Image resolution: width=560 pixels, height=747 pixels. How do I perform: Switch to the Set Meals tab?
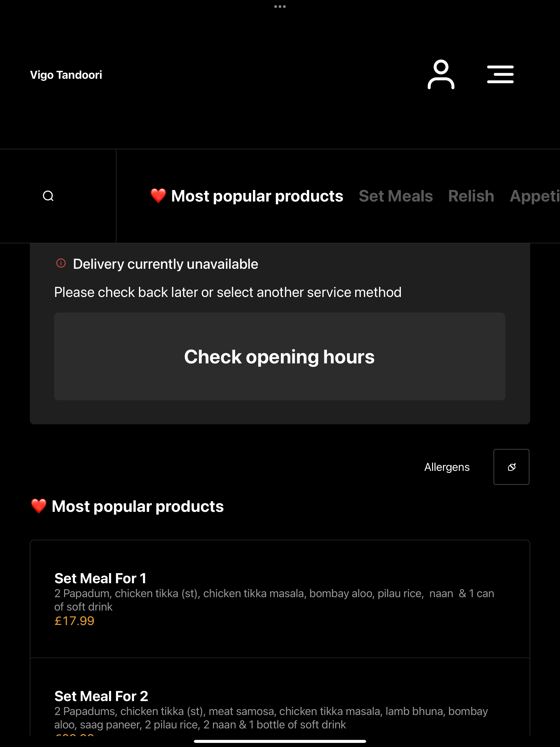click(395, 196)
